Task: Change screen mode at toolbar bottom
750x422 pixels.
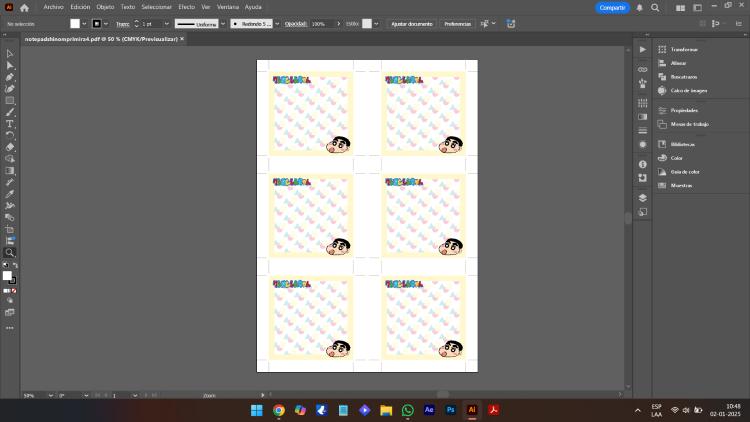Action: 10,312
